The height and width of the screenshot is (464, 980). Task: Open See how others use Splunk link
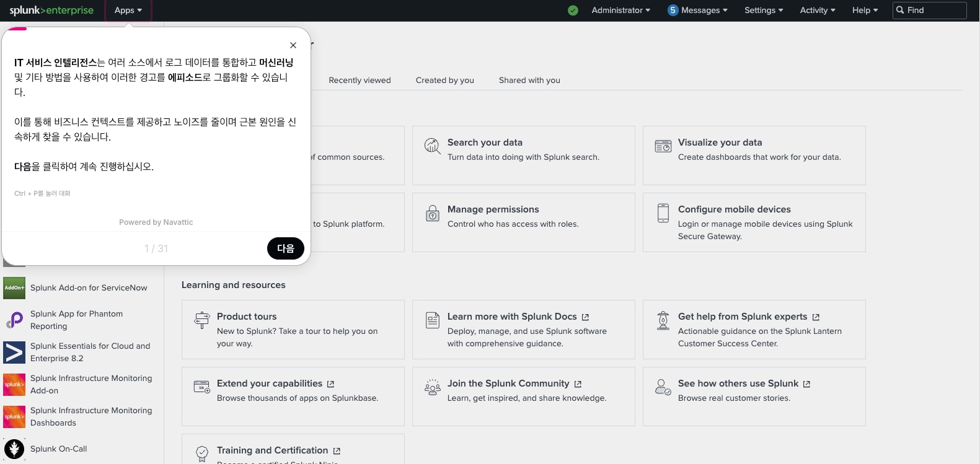point(744,383)
